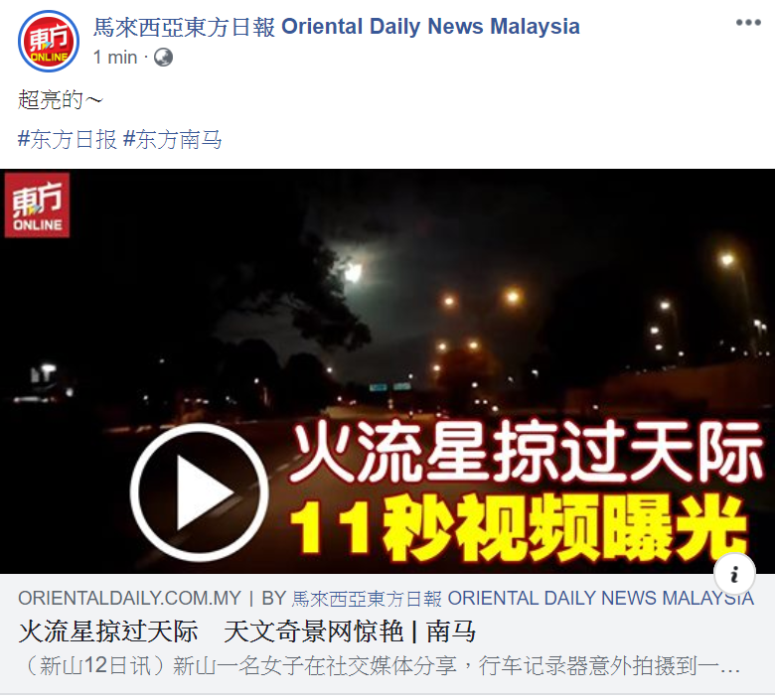This screenshot has width=775, height=700.
Task: Click the yellow 11秒视频曝光 overlay text
Action: (519, 528)
